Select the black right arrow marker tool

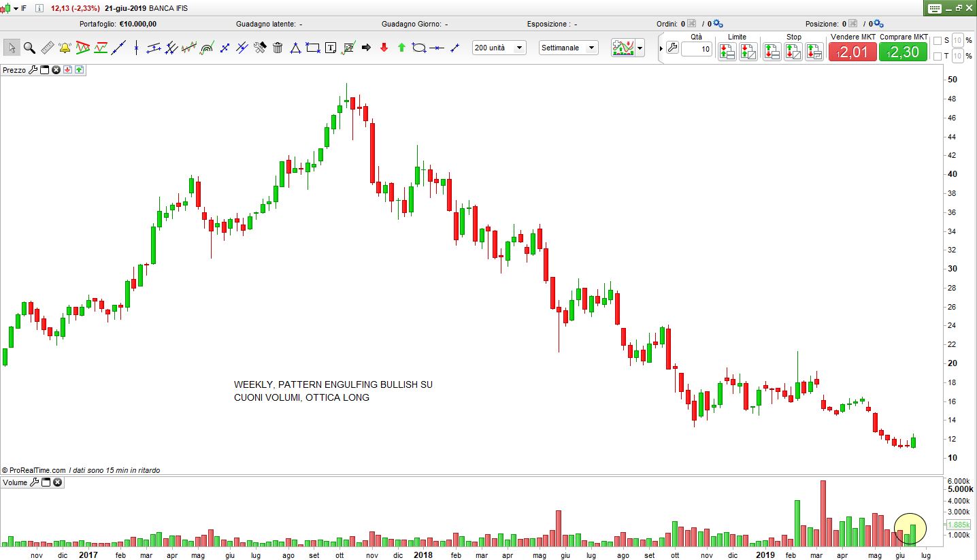[x=366, y=48]
